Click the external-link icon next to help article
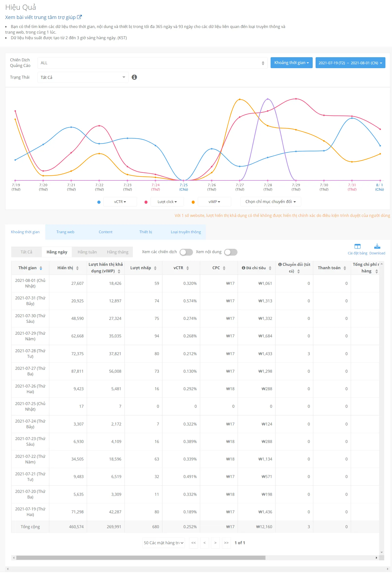This screenshot has width=392, height=574. click(x=79, y=17)
